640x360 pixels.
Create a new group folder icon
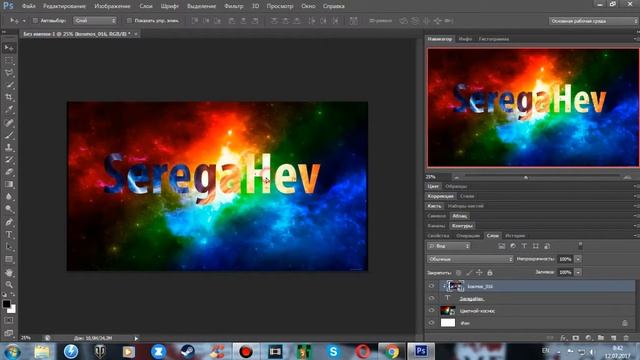click(x=601, y=338)
